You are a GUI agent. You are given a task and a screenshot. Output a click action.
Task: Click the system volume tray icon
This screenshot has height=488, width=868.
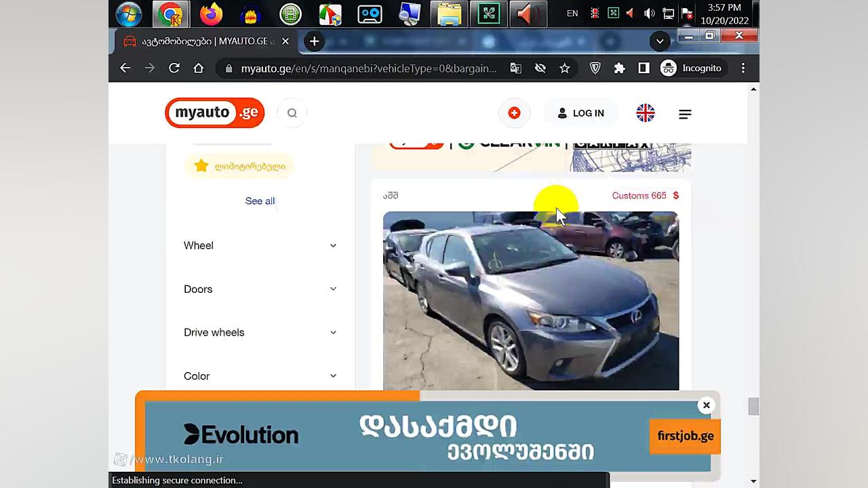649,14
